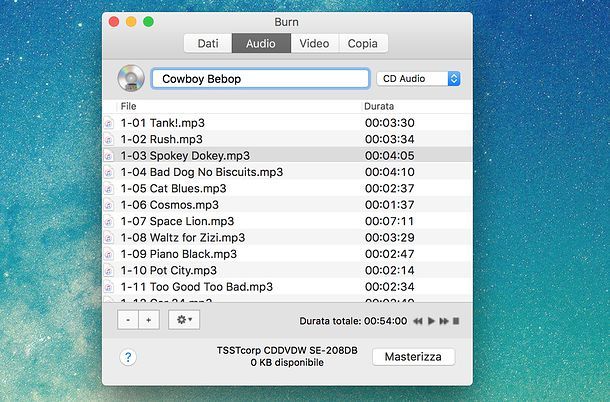Screen dimensions: 610x402
Task: Sort by the Durata column header
Action: click(417, 106)
